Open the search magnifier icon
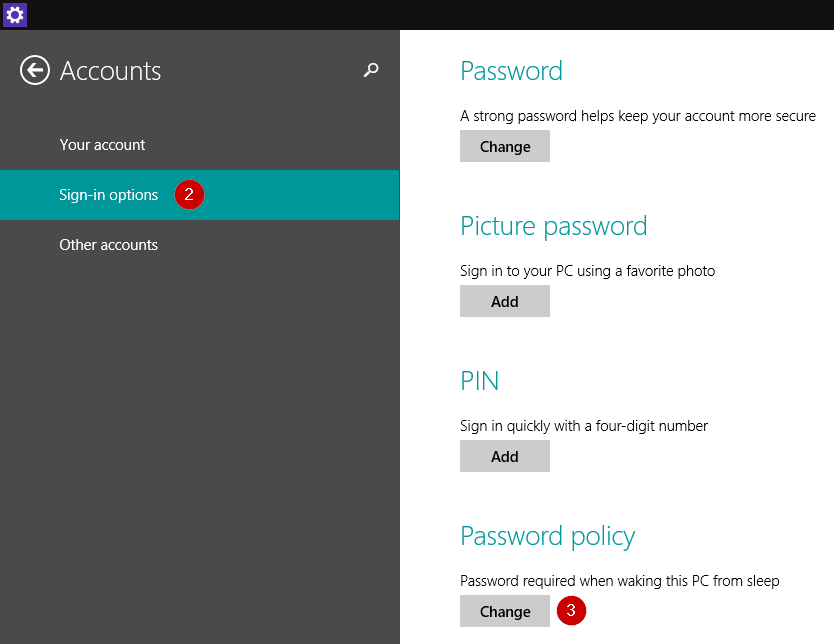Image resolution: width=834 pixels, height=644 pixels. tap(371, 70)
